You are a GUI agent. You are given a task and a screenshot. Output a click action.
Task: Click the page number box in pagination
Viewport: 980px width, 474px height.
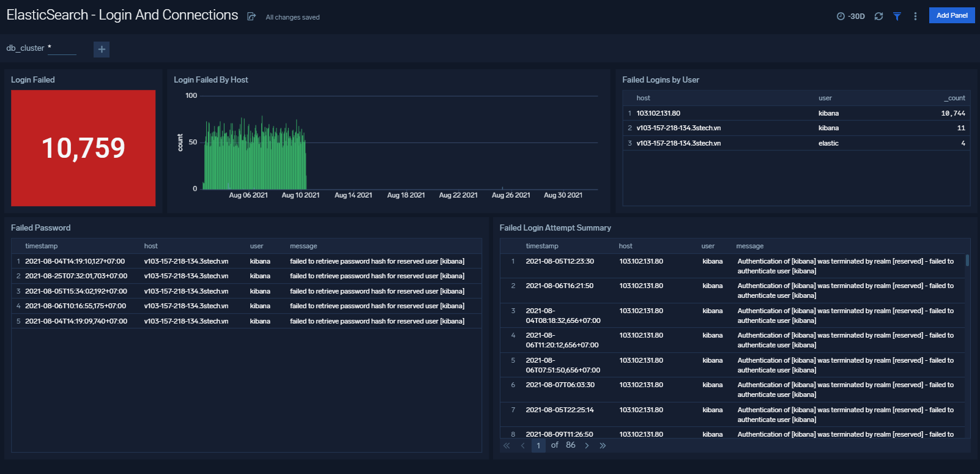click(538, 446)
